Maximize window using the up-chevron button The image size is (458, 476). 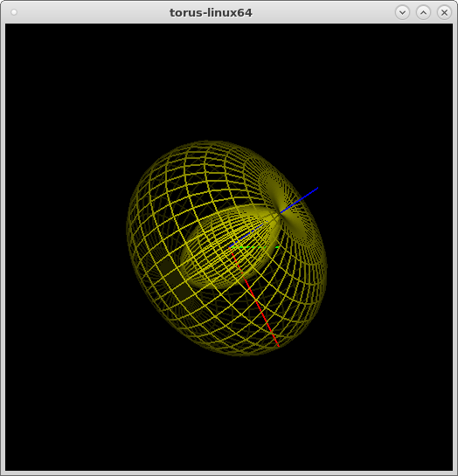pos(423,13)
